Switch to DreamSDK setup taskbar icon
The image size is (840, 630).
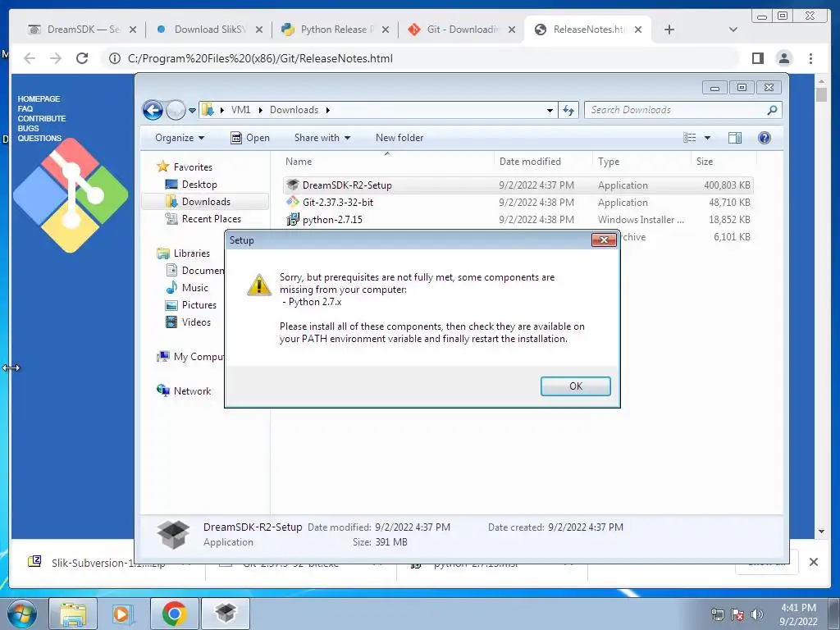click(226, 614)
